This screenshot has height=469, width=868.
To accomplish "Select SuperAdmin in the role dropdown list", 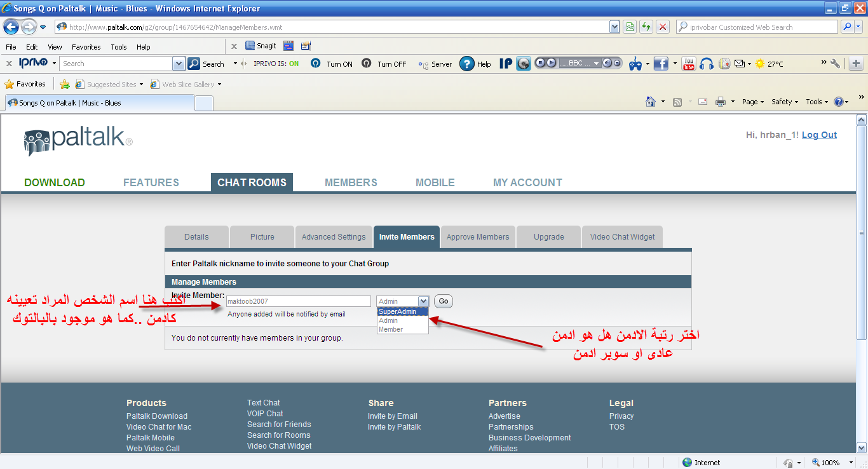I will [x=402, y=311].
